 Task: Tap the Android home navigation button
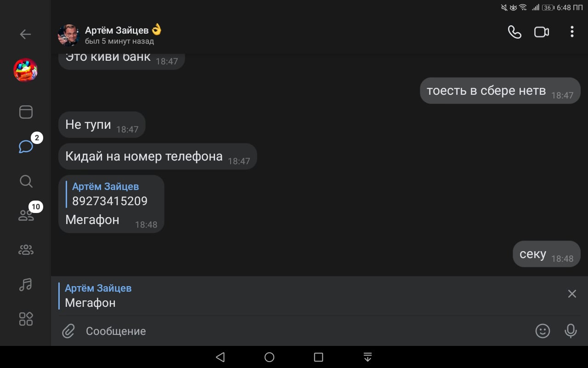click(x=270, y=357)
